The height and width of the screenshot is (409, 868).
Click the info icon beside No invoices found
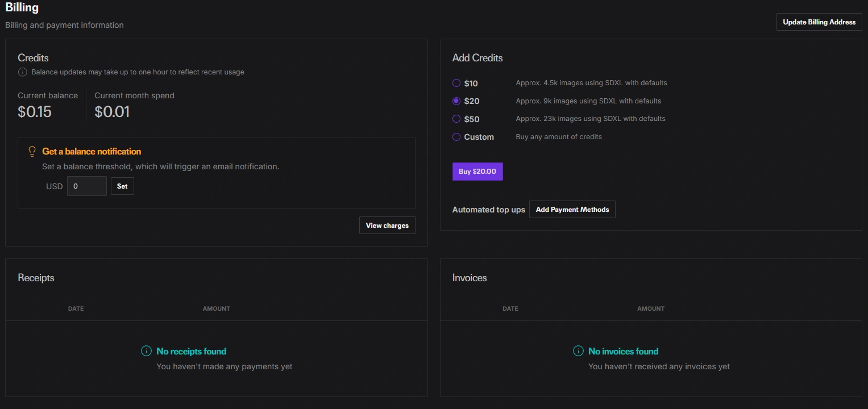(578, 351)
